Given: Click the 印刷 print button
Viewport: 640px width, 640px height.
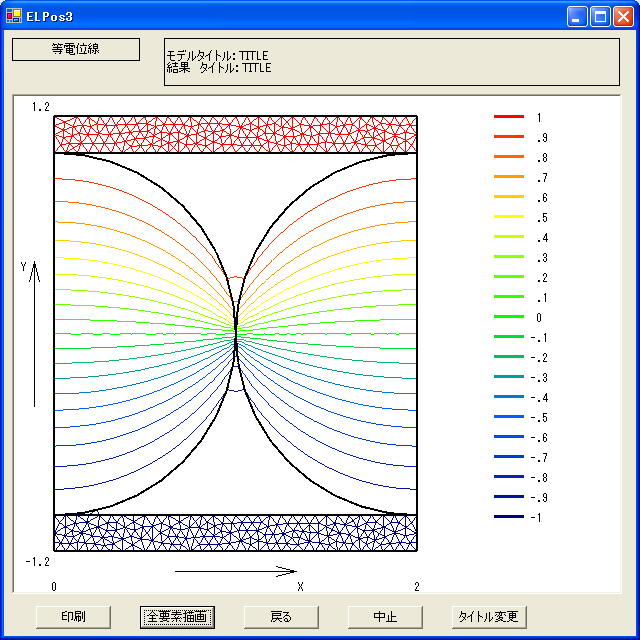Looking at the screenshot, I should pos(73,617).
